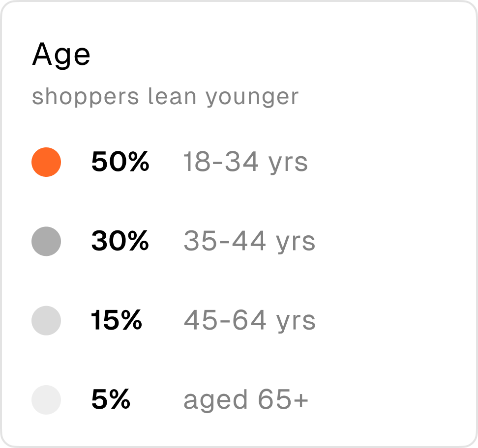Click the Age card title
This screenshot has height=448, width=478.
click(x=61, y=55)
